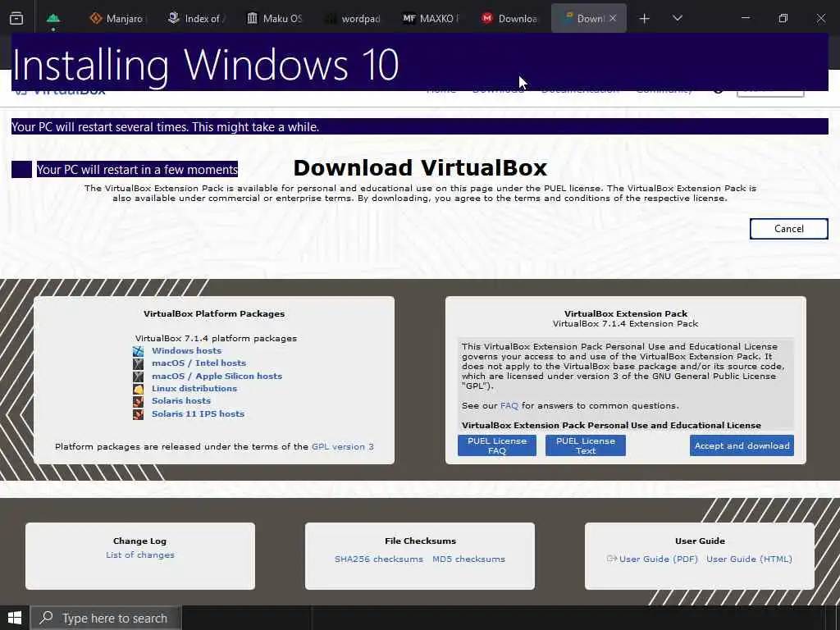Click the Solaris 11 IPS icon

pos(138,414)
